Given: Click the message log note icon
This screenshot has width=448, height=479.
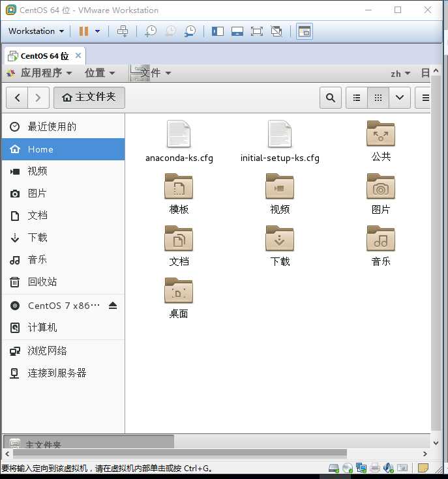Looking at the screenshot, I should (x=423, y=468).
